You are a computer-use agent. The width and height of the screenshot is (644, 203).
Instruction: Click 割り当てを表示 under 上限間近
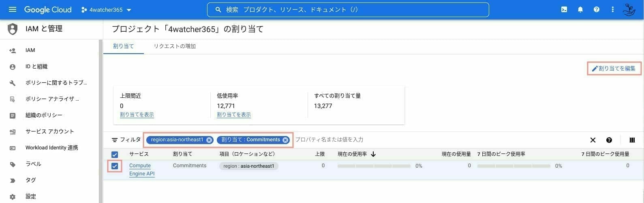point(137,115)
